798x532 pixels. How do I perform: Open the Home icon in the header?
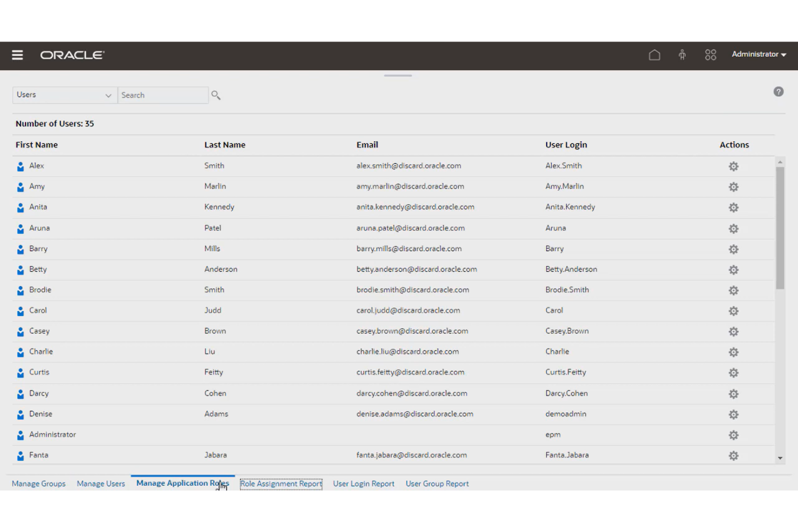coord(655,54)
